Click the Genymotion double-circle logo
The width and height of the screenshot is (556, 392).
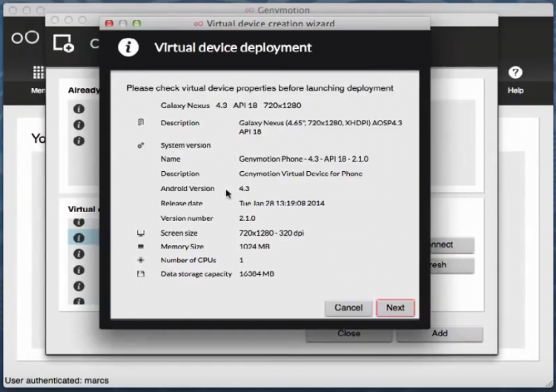[x=24, y=37]
